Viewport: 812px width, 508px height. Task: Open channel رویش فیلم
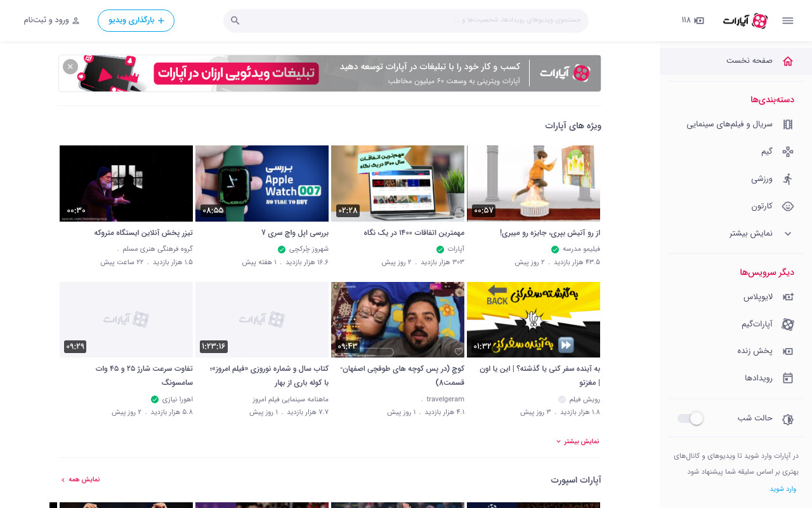click(x=585, y=399)
